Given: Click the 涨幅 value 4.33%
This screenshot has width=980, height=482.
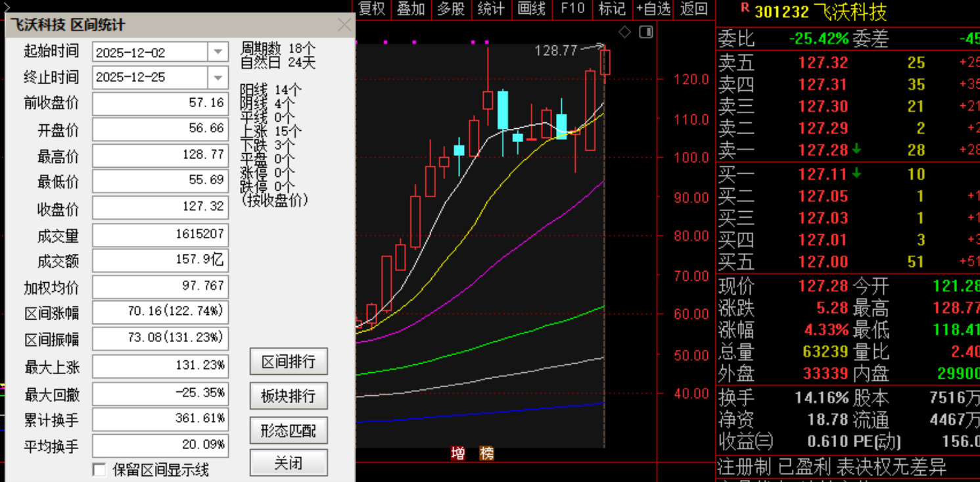Looking at the screenshot, I should click(x=826, y=330).
